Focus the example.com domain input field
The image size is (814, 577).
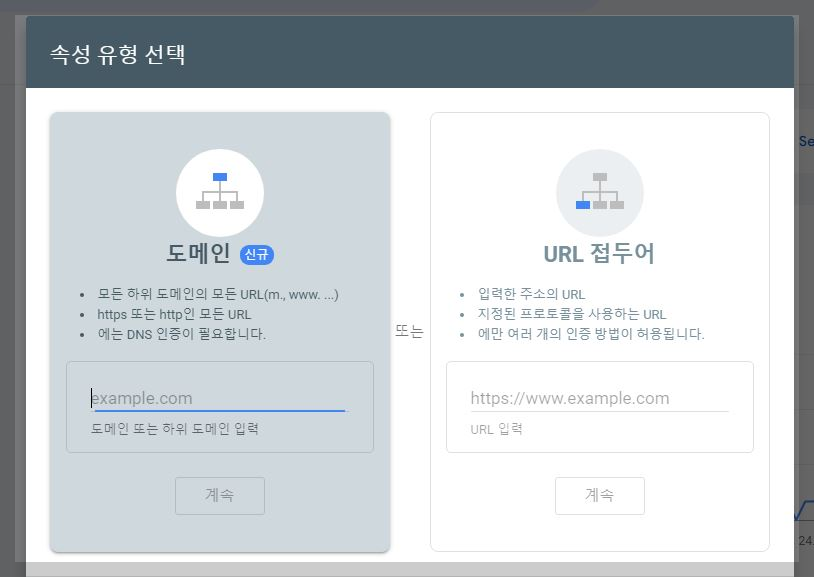(220, 398)
